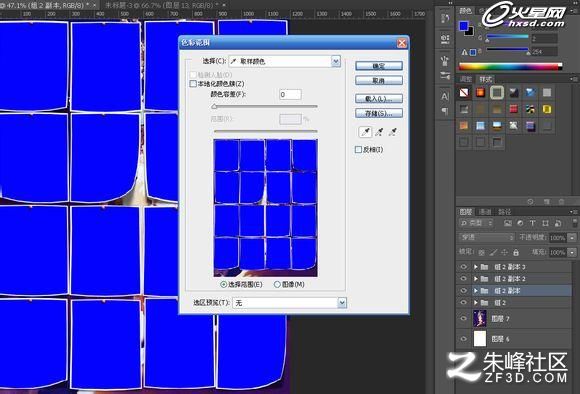This screenshot has width=580, height=394.
Task: Open the Selection Preview dropdown
Action: click(x=290, y=303)
